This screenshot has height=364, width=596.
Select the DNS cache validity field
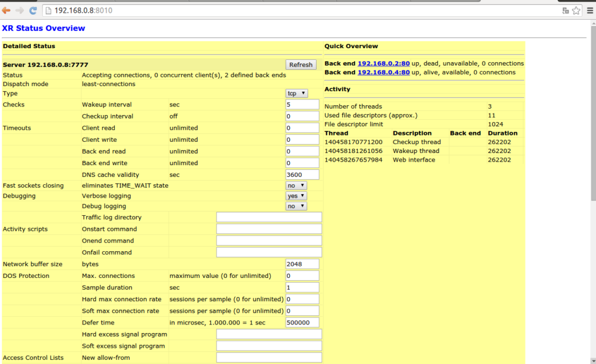point(301,174)
